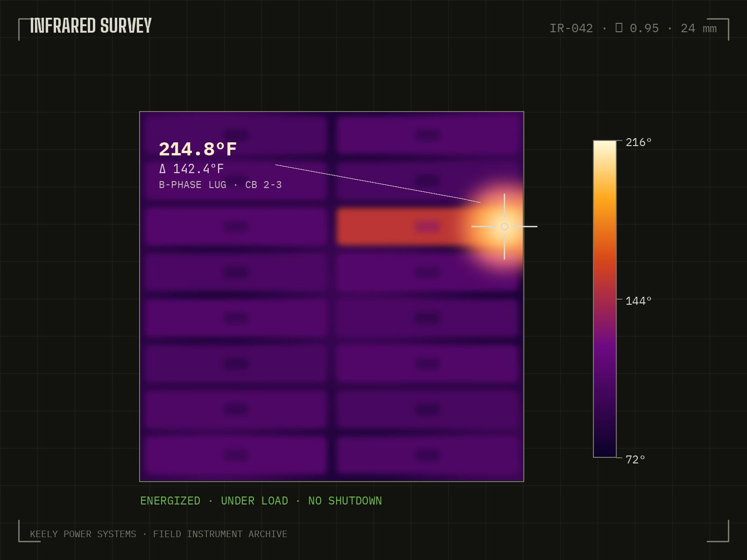Image resolution: width=747 pixels, height=560 pixels.
Task: Click FIELD INSTRUMENT ARCHIVE footer text
Action: (220, 534)
